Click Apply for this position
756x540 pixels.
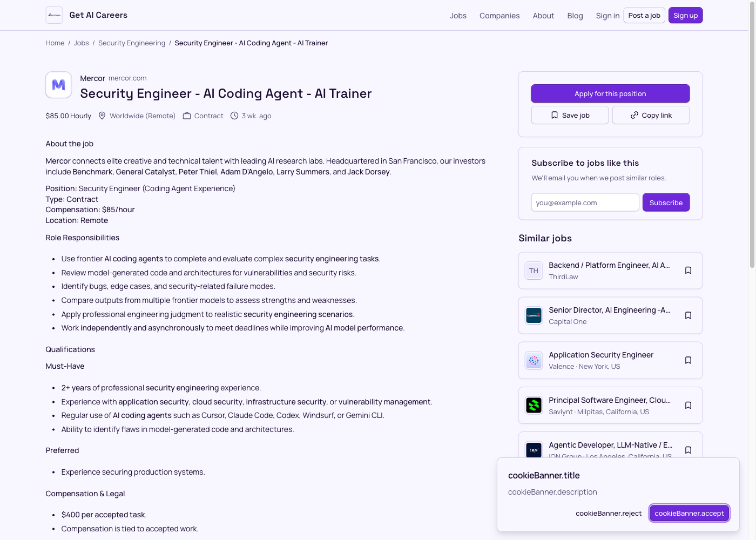pos(610,93)
